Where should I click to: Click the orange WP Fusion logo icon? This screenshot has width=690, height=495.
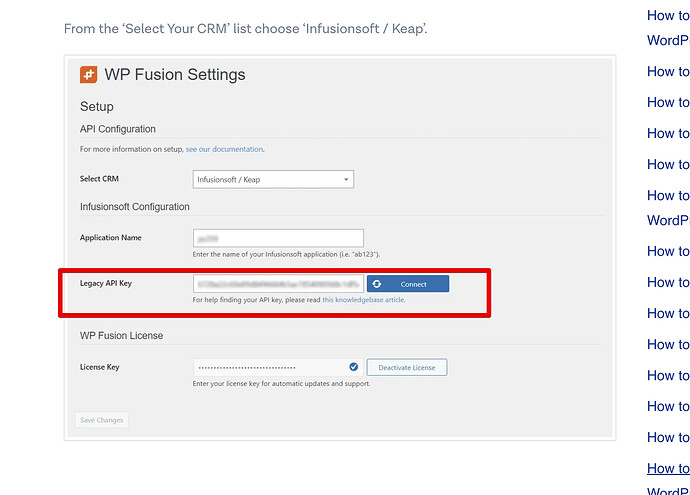coord(88,74)
